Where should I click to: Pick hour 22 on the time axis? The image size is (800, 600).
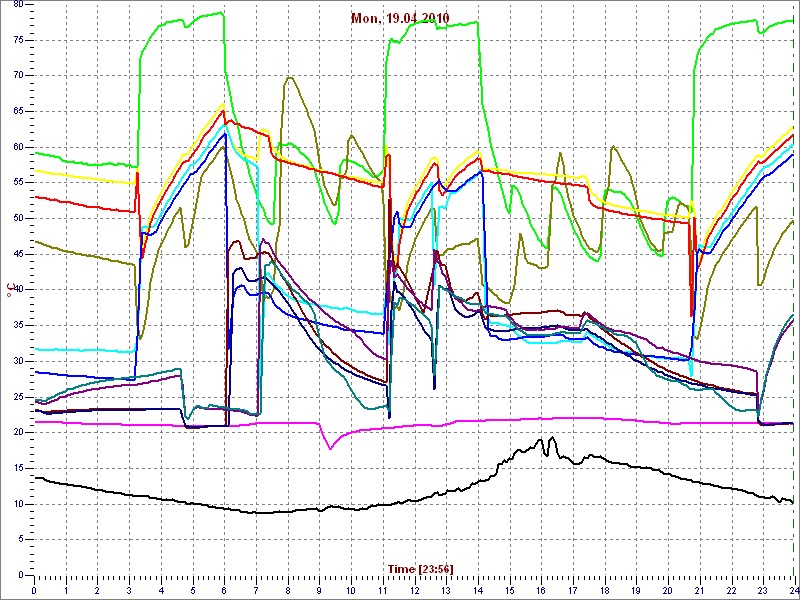[732, 590]
